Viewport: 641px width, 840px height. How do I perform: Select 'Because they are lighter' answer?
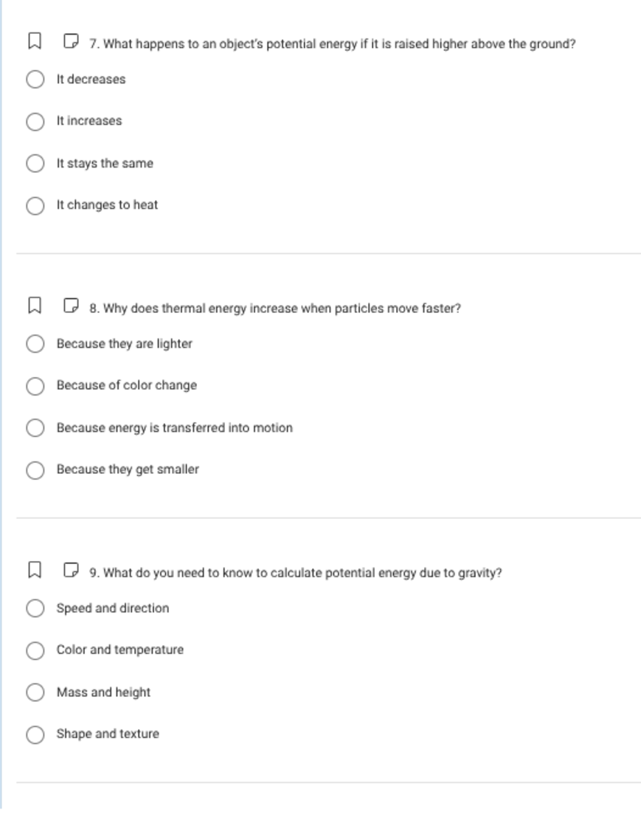35,344
